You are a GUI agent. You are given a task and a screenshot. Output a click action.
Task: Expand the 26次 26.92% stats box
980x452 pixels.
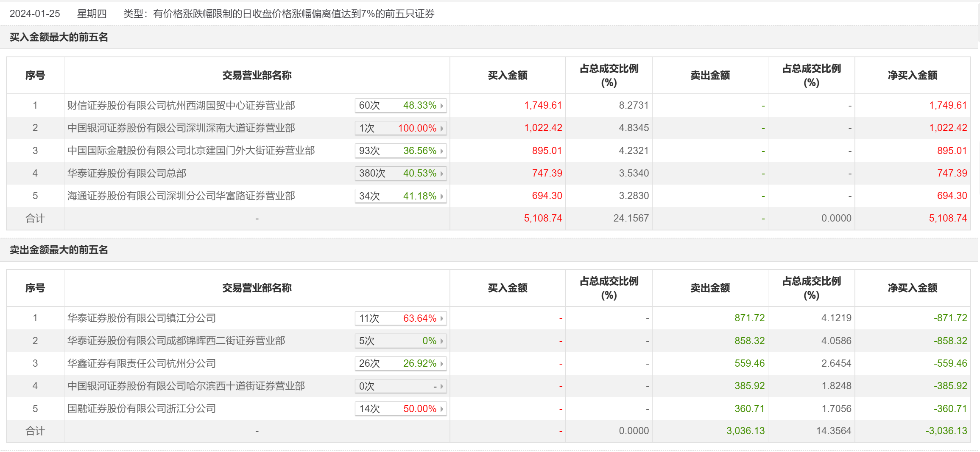(x=401, y=363)
